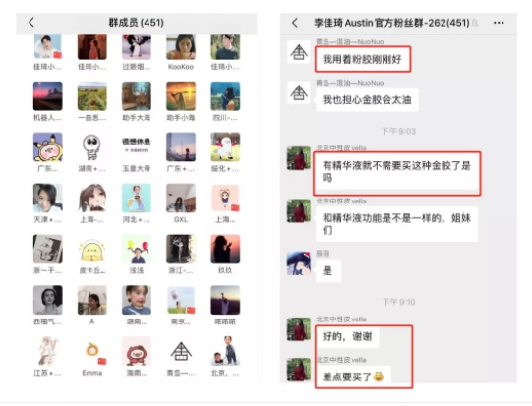Tap the 差点要买了 message with emoji
Viewport: 532px width, 406px height.
pyautogui.click(x=353, y=377)
